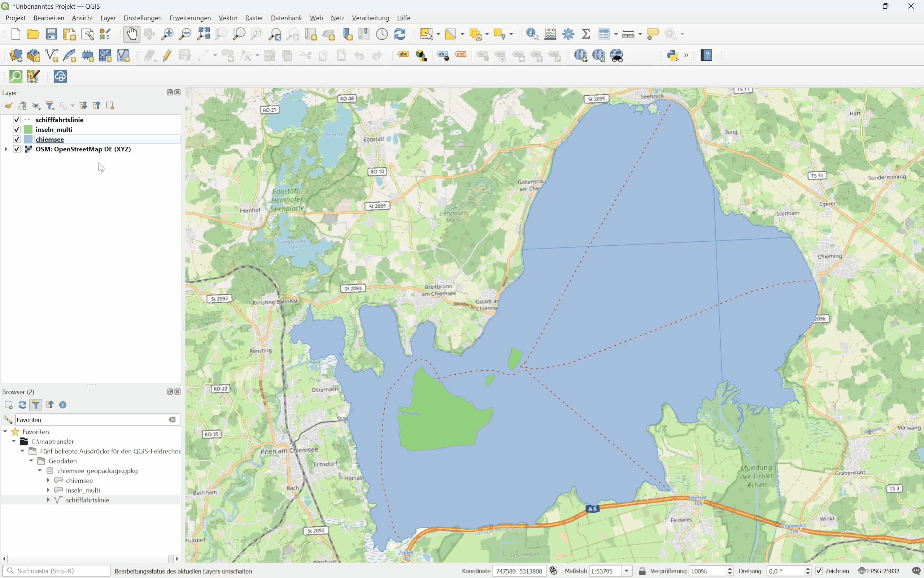The image size is (924, 578).
Task: Click the Zoom In magnifier tool
Action: pyautogui.click(x=167, y=34)
